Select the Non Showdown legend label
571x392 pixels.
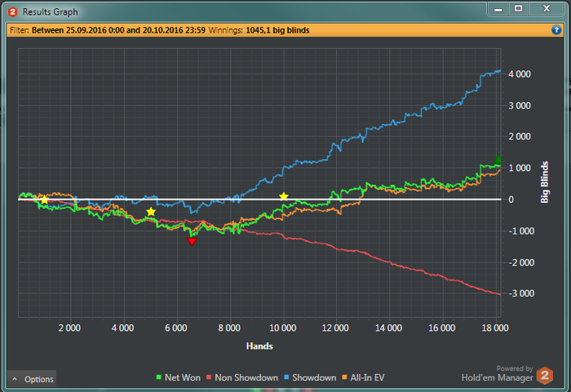[246, 378]
